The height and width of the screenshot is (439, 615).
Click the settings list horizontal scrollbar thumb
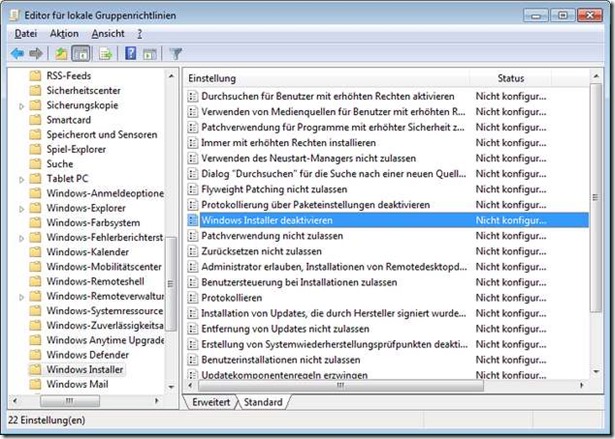(341, 385)
